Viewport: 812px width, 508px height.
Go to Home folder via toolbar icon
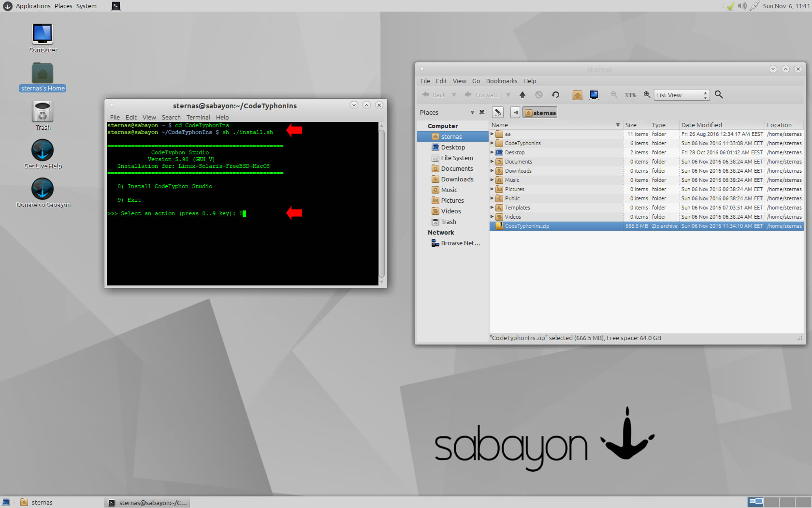[577, 95]
